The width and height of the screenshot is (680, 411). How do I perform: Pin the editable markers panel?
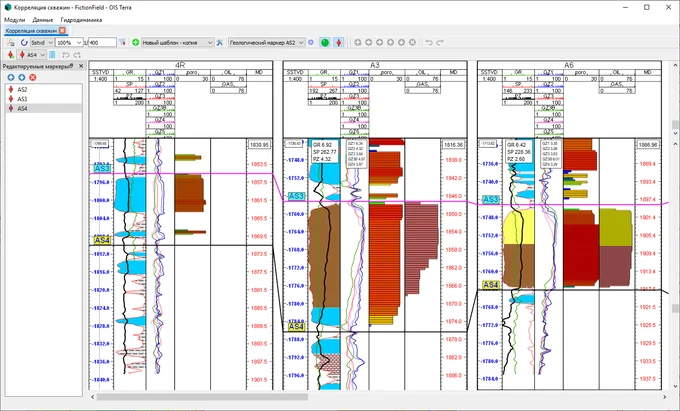71,66
